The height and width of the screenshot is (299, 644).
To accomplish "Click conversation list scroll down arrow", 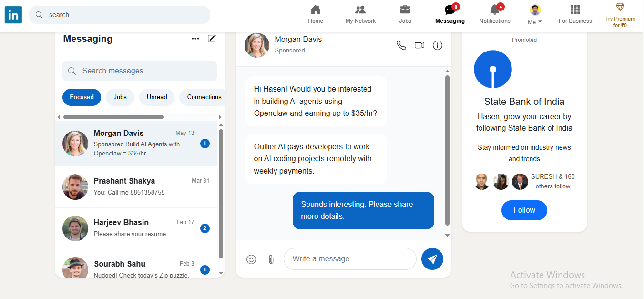I will 221,273.
